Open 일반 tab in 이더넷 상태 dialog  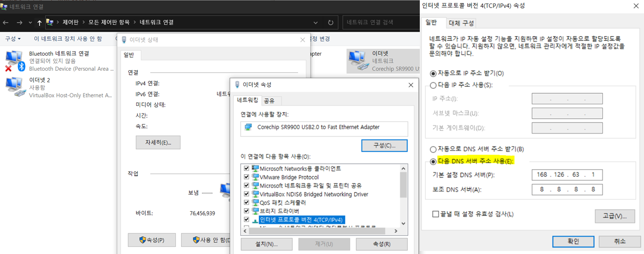click(x=129, y=55)
